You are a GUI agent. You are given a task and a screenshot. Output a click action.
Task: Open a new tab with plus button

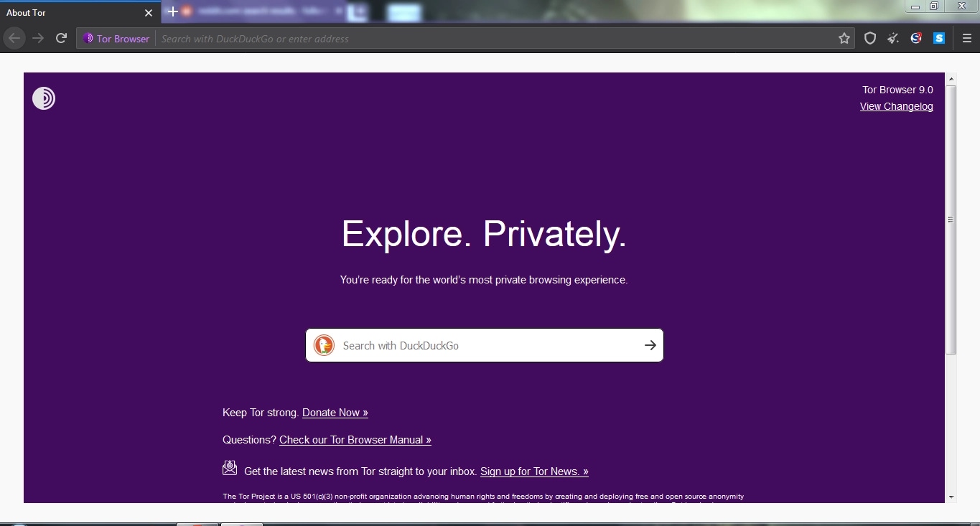click(172, 12)
